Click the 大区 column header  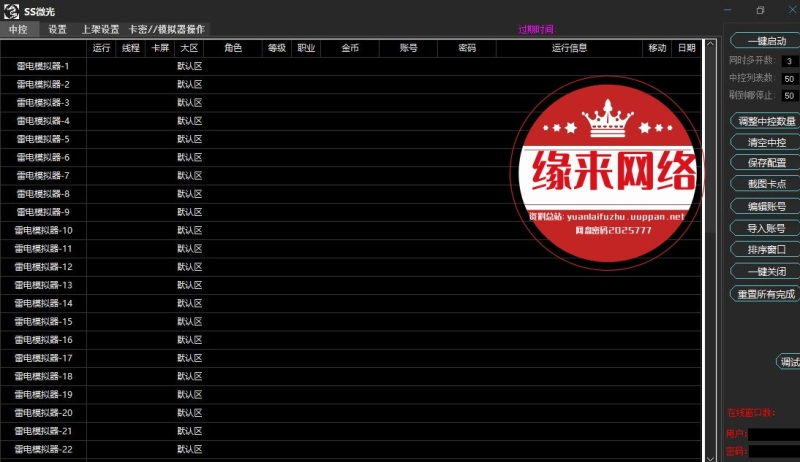tap(189, 48)
